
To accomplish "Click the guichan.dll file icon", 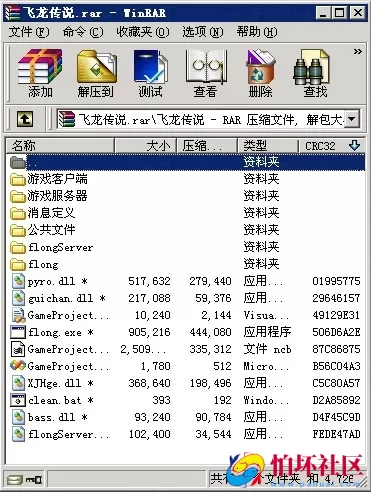I will [18, 298].
